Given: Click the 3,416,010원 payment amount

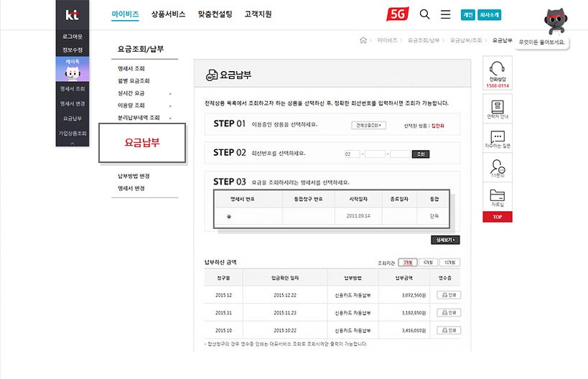Looking at the screenshot, I should pyautogui.click(x=414, y=331).
